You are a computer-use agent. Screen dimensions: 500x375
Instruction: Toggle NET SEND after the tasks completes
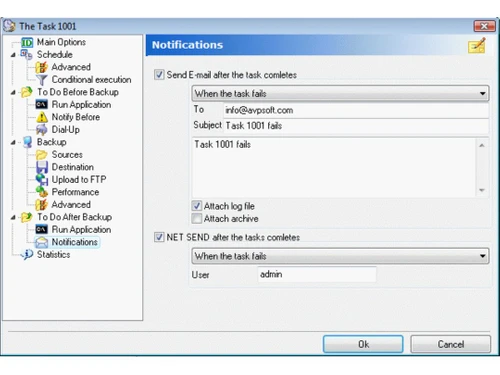click(x=159, y=237)
